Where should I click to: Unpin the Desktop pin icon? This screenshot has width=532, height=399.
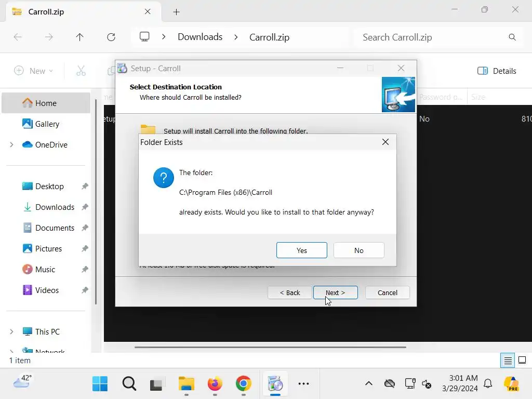pyautogui.click(x=85, y=186)
